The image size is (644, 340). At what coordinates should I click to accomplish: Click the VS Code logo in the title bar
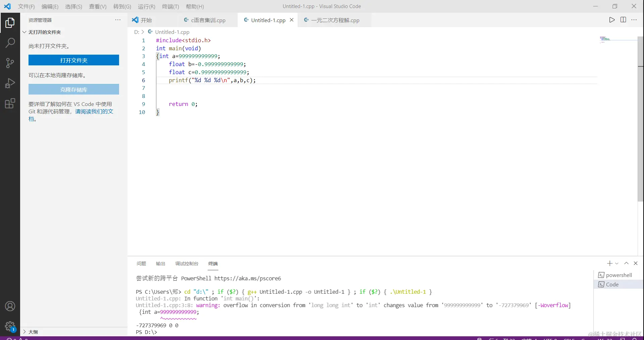tap(7, 6)
